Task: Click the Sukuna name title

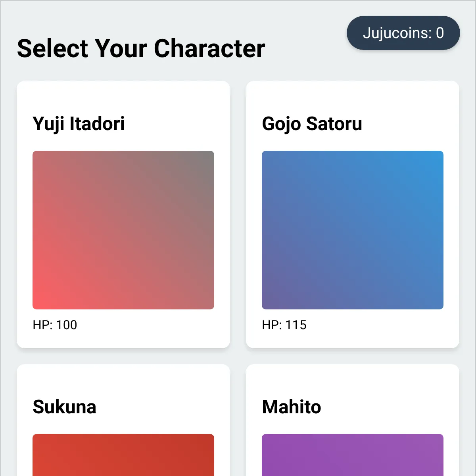Action: (x=64, y=407)
